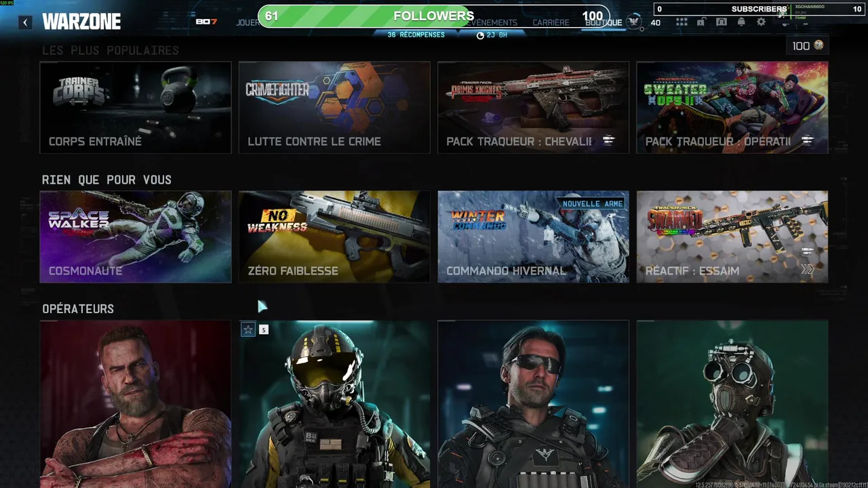Click the tracer icon on the Chevalier pack

[x=608, y=141]
